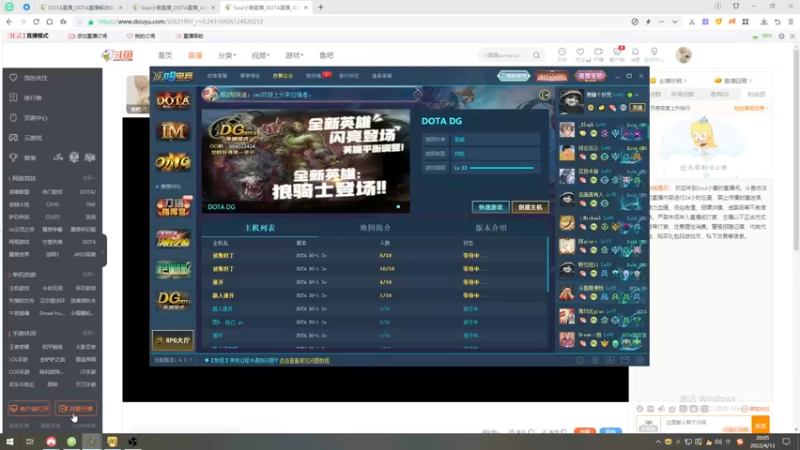Viewport: 800px width, 450px height.
Task: Click the green online status dot
Action: [630, 95]
